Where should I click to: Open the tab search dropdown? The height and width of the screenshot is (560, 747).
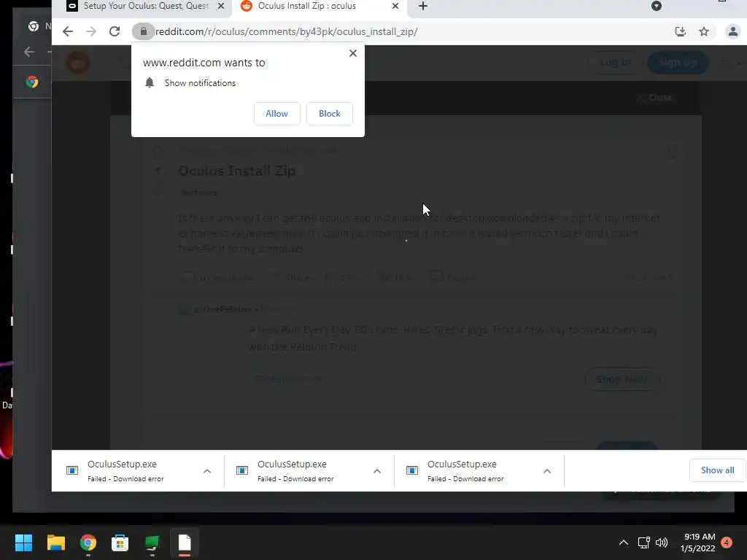[x=657, y=6]
